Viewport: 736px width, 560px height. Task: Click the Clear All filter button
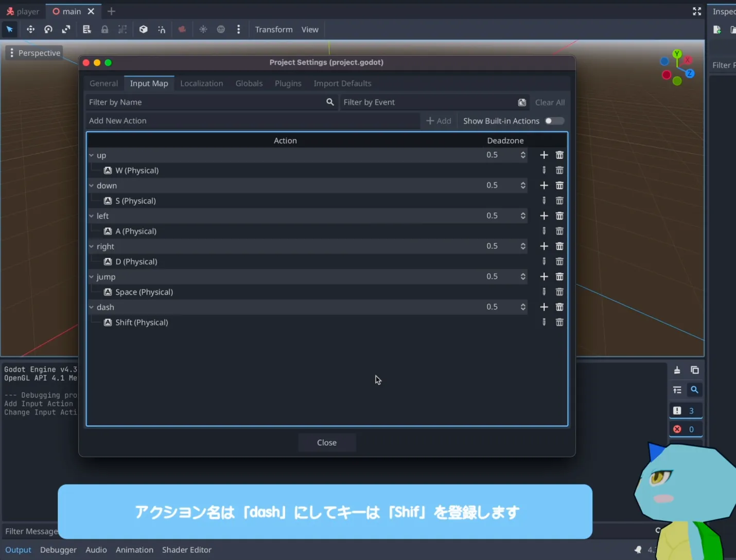pyautogui.click(x=549, y=102)
